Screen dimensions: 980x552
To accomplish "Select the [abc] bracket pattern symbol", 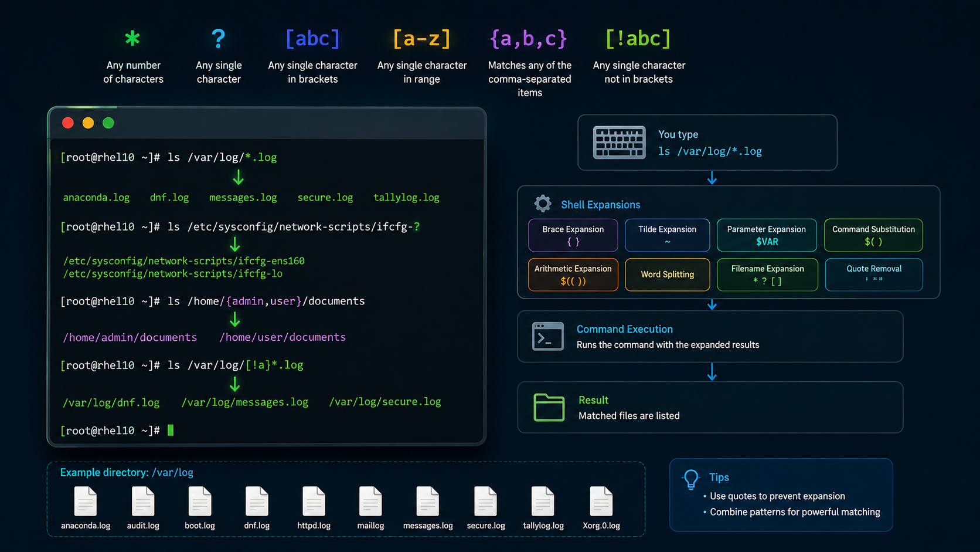I will 312,39.
